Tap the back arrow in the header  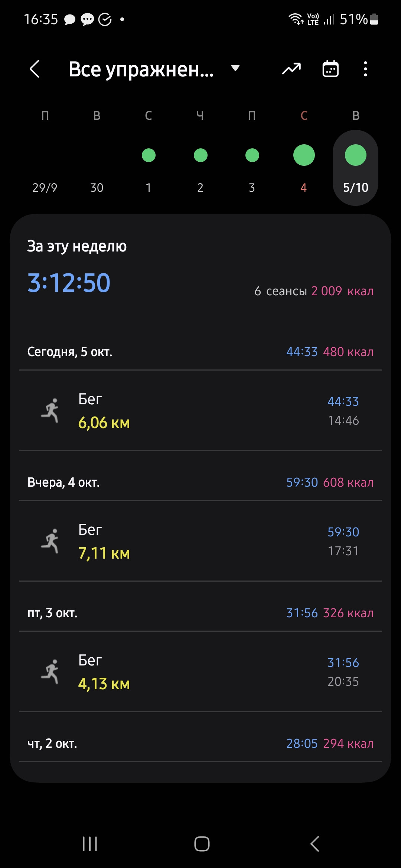35,69
